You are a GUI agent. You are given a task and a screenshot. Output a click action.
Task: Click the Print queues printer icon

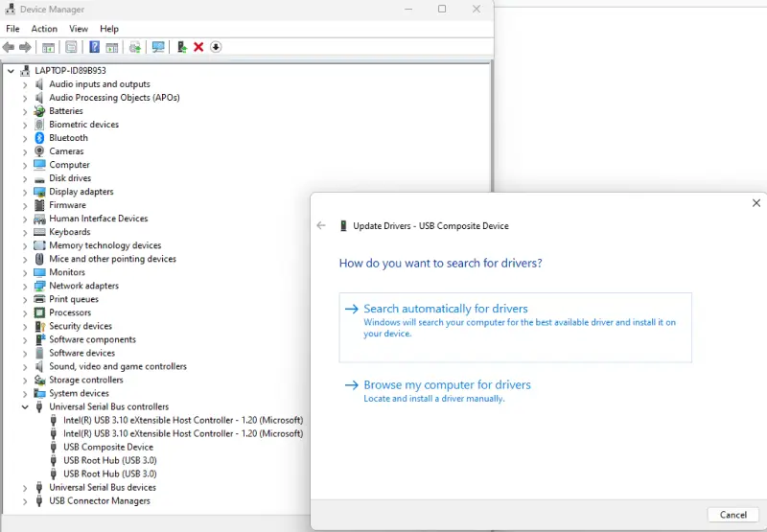click(39, 299)
